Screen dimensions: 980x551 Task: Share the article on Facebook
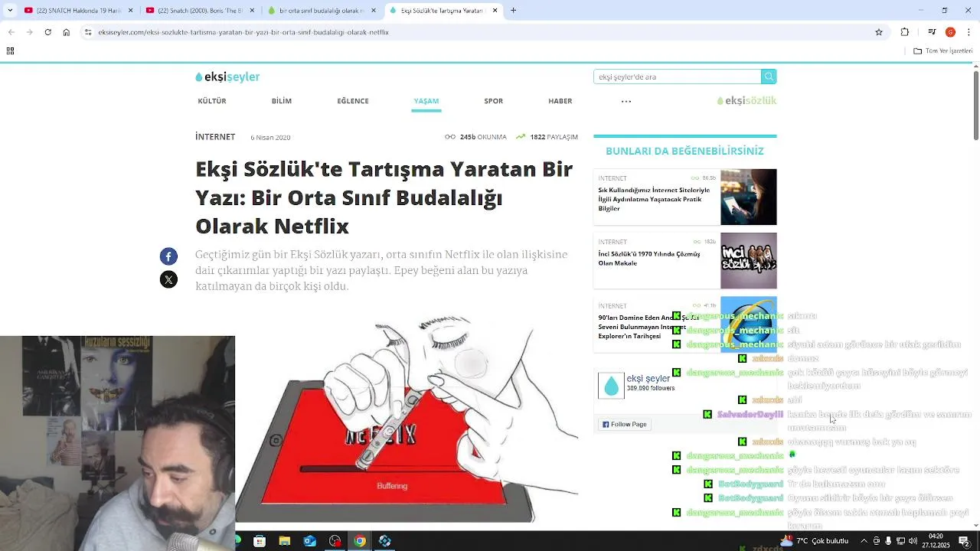pos(168,256)
